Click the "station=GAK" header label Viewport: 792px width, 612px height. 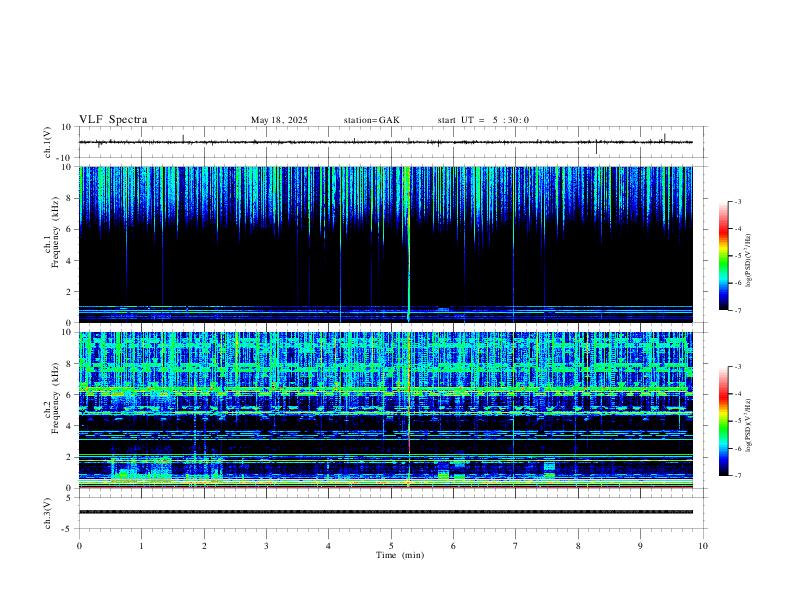[371, 120]
